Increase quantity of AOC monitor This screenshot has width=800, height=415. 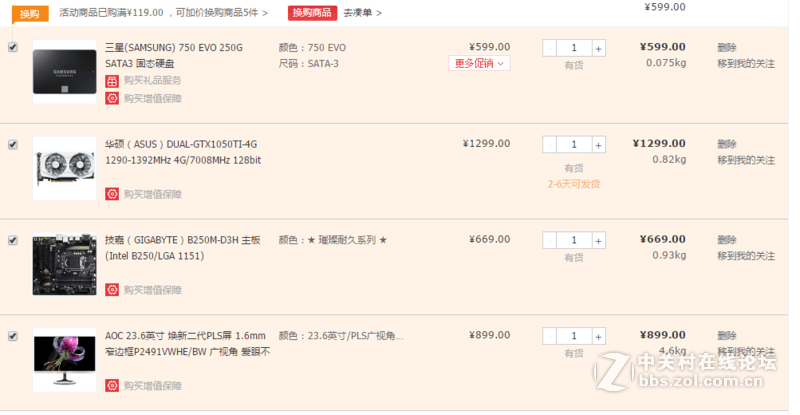598,336
